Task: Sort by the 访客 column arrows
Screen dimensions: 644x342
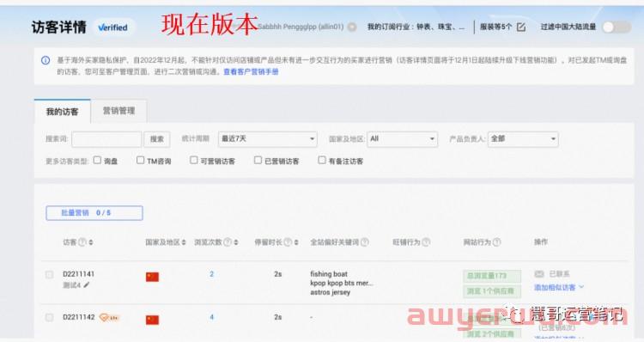Action: point(91,242)
